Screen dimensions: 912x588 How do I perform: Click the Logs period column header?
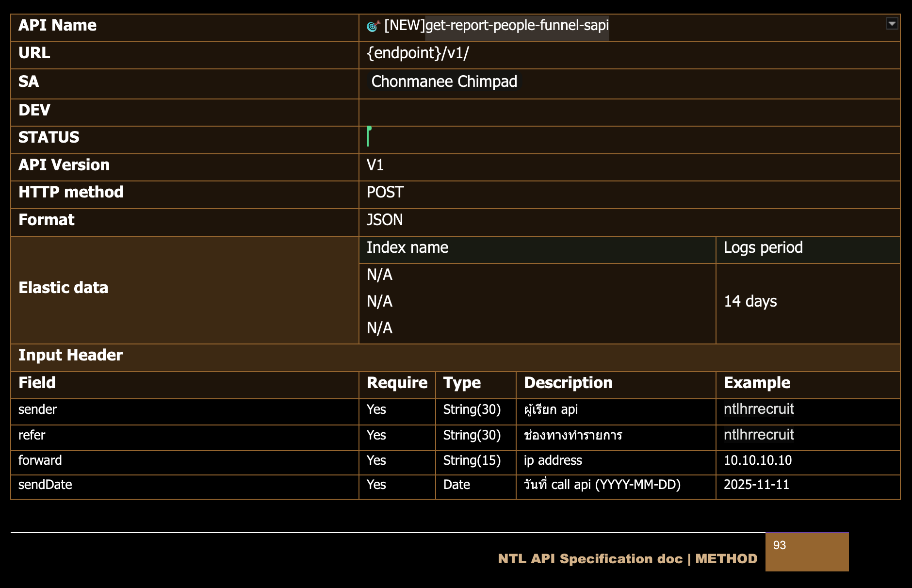pyautogui.click(x=763, y=248)
